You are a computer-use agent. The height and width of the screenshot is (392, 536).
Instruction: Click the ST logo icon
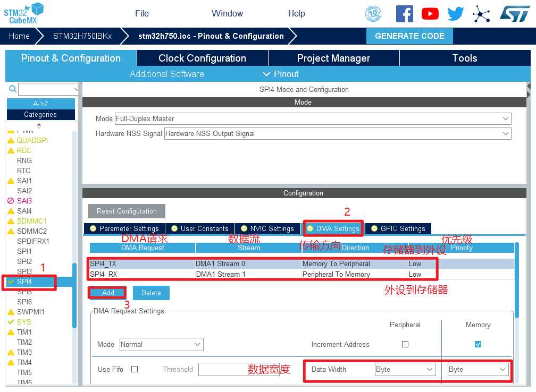coord(514,14)
